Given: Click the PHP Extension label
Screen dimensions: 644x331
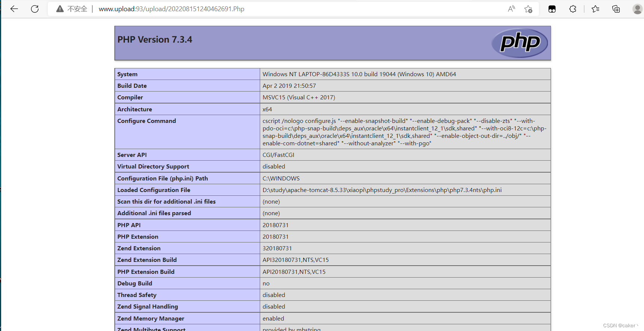Looking at the screenshot, I should (x=138, y=237).
